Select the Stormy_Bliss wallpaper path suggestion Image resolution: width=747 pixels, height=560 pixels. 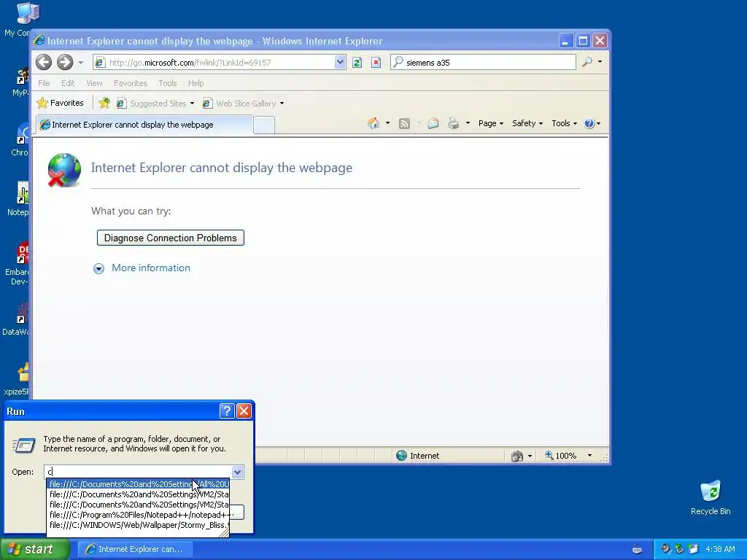(x=139, y=525)
